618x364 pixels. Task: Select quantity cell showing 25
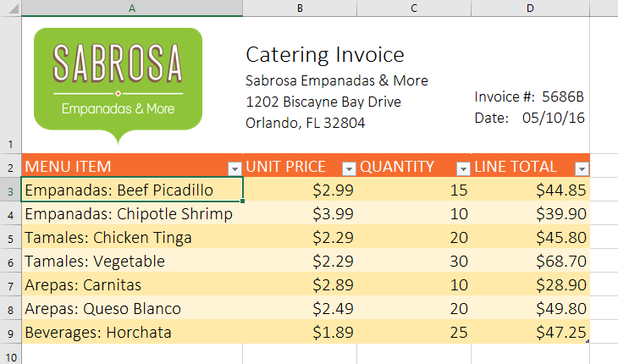tap(413, 333)
